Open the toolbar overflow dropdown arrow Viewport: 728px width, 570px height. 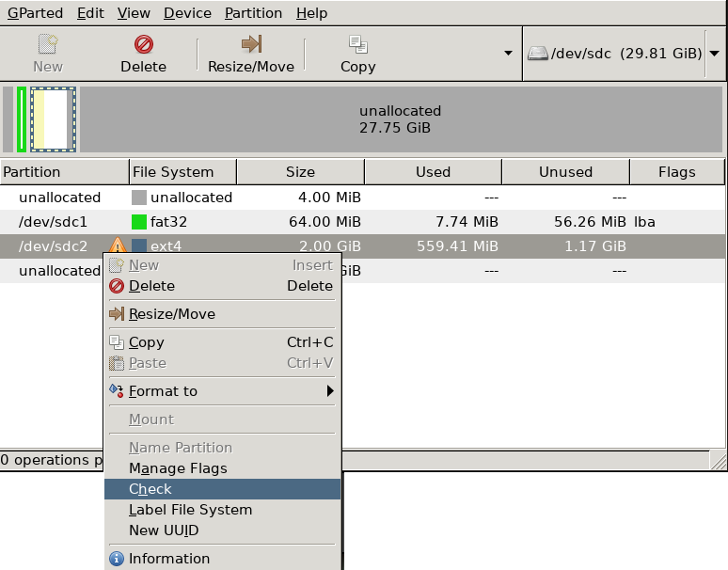[x=509, y=53]
